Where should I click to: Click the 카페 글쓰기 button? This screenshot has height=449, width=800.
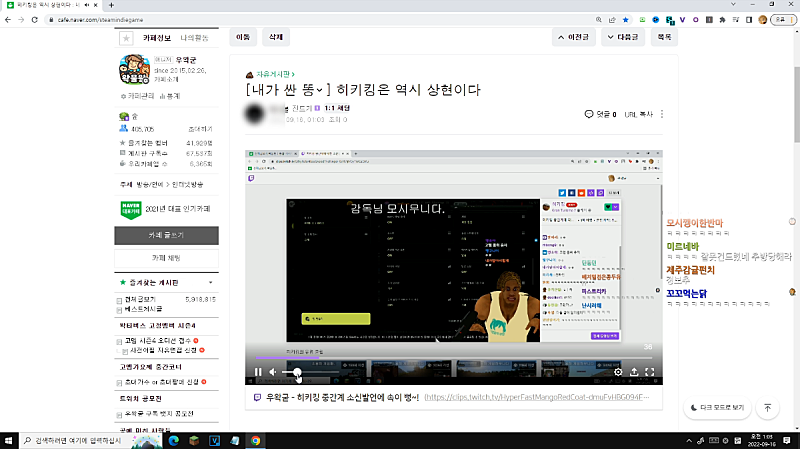(166, 235)
